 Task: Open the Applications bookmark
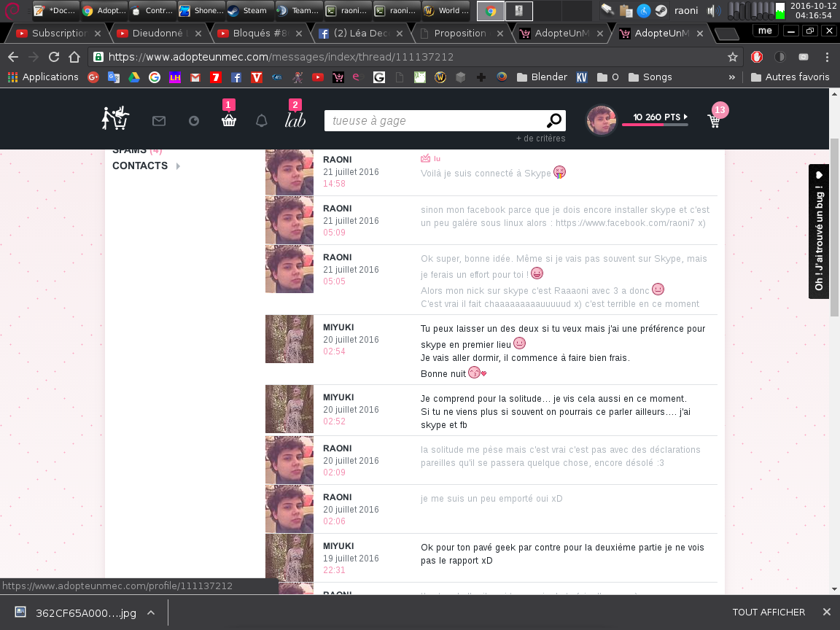tap(43, 77)
